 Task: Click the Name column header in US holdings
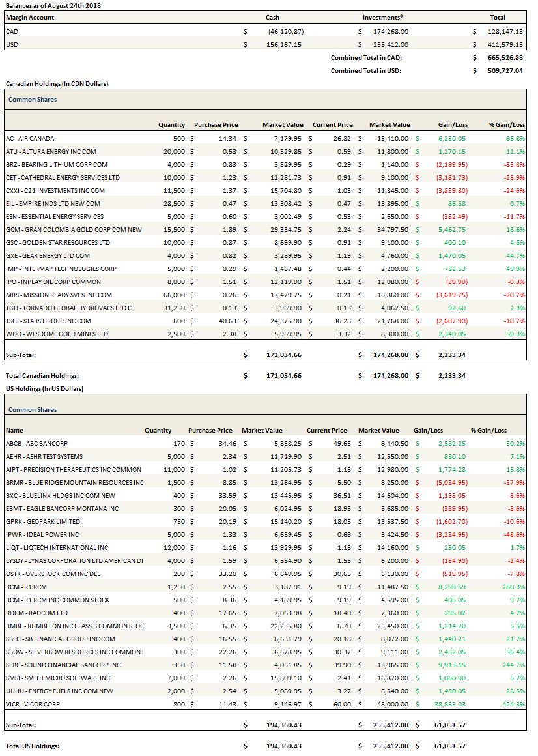pos(14,430)
